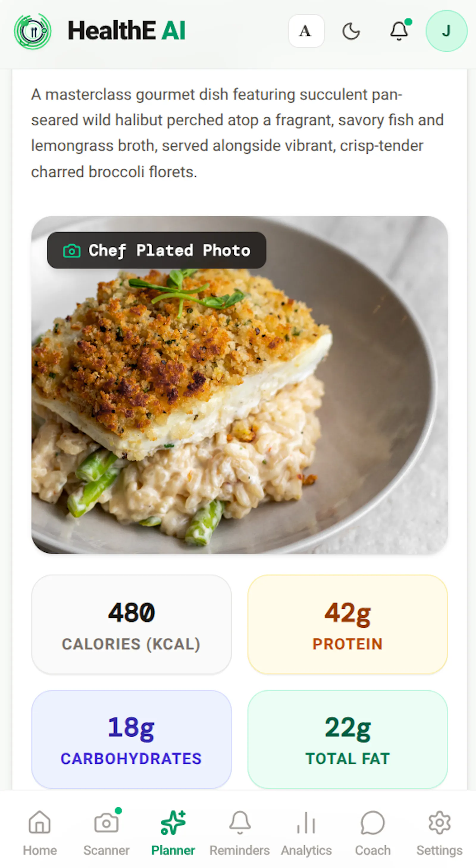Click the HealthE AI title text
This screenshot has width=476, height=868.
pos(127,31)
